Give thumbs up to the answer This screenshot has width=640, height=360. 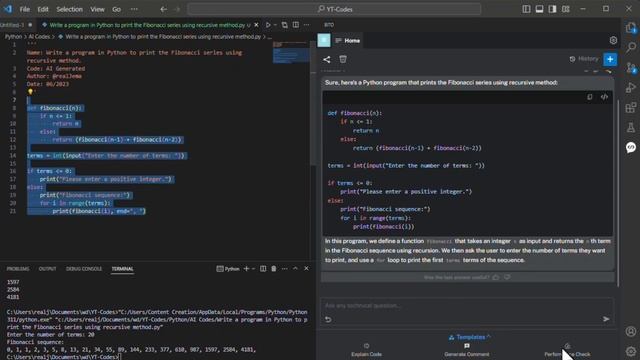[496, 277]
